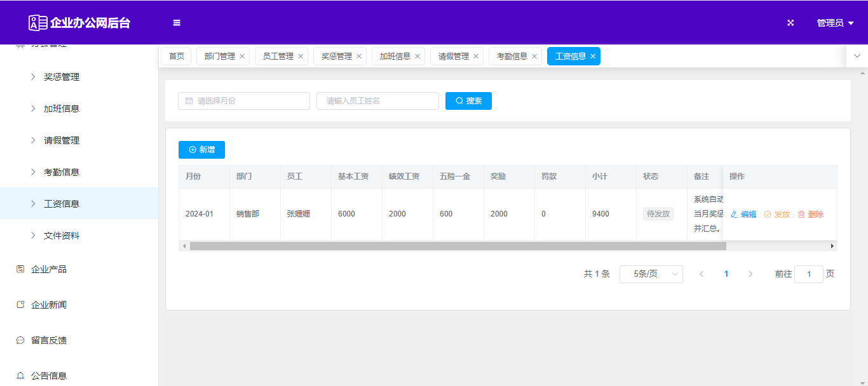Click the 企业新闻 sidebar icon
Screen dimensions: 868x386
(x=20, y=305)
